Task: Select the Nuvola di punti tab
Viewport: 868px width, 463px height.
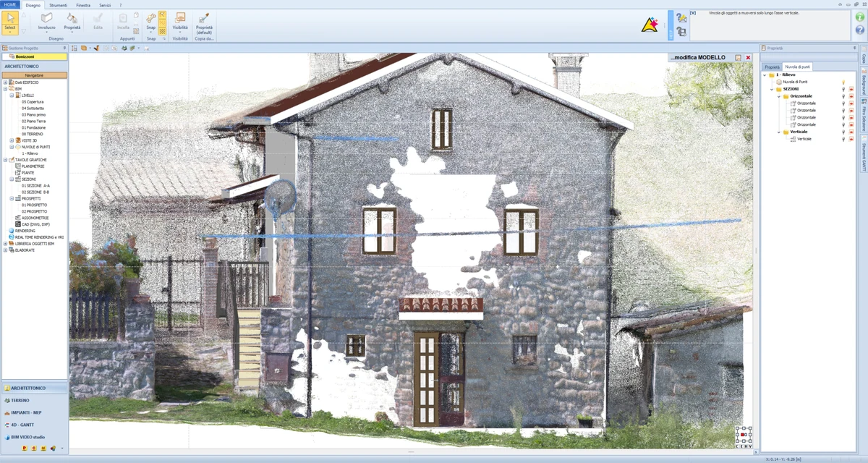Action: pyautogui.click(x=798, y=67)
